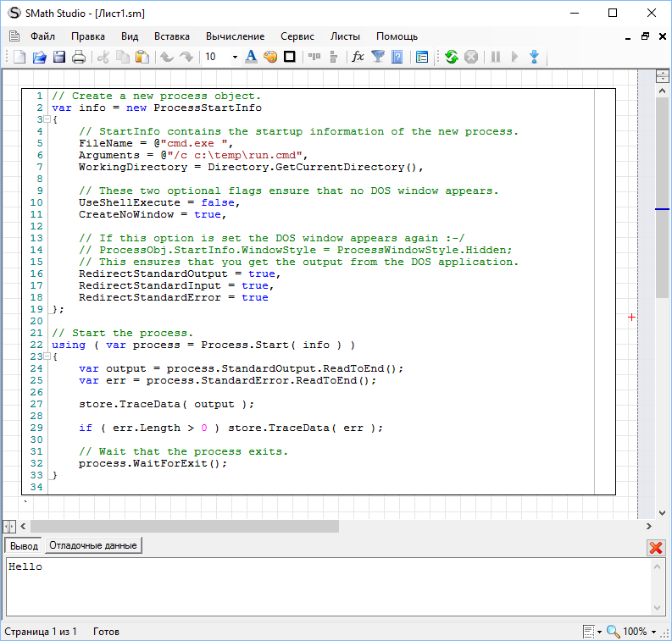Switch to Отладочные данные tab
This screenshot has width=672, height=641.
[93, 545]
